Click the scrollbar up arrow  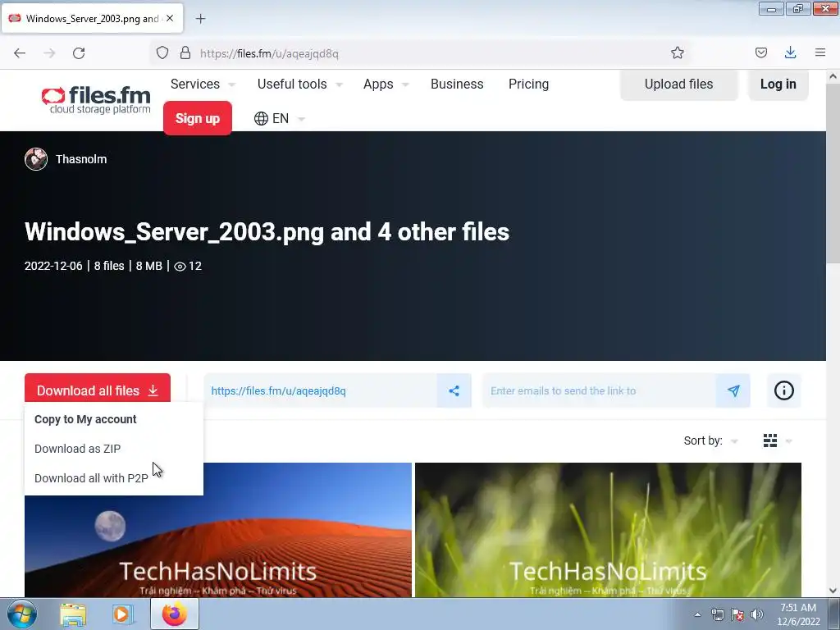[x=833, y=76]
